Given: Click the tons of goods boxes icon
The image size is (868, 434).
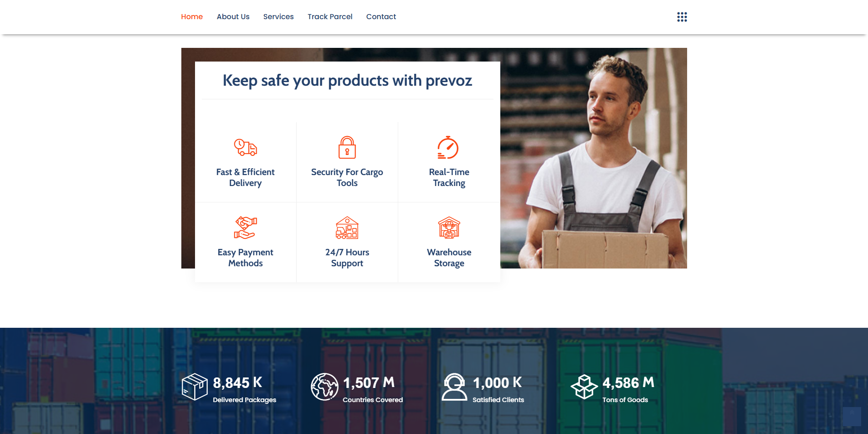Looking at the screenshot, I should (584, 387).
